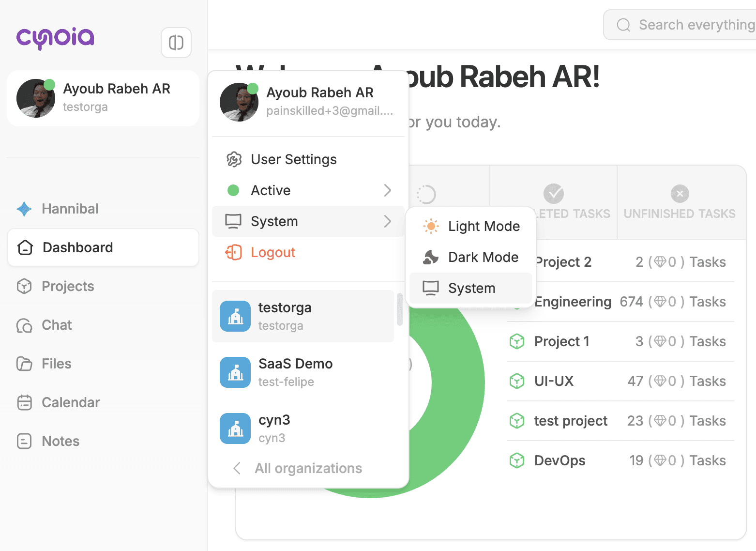Click '47' tasks count for UI-UX

pyautogui.click(x=635, y=381)
